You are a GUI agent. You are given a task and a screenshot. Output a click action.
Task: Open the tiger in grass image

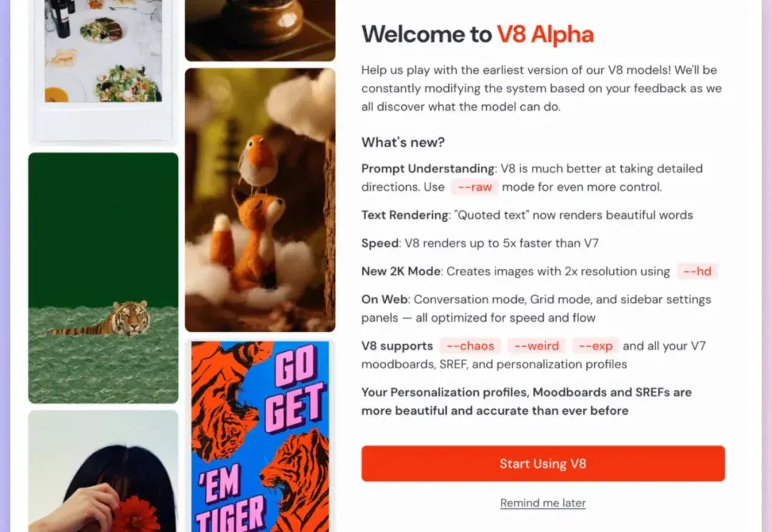(x=104, y=278)
